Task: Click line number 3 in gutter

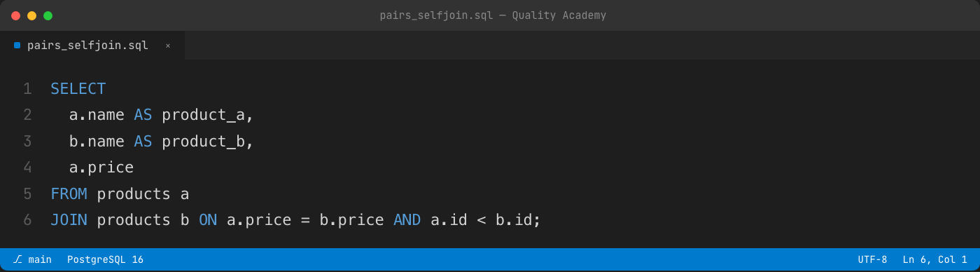Action: click(27, 142)
